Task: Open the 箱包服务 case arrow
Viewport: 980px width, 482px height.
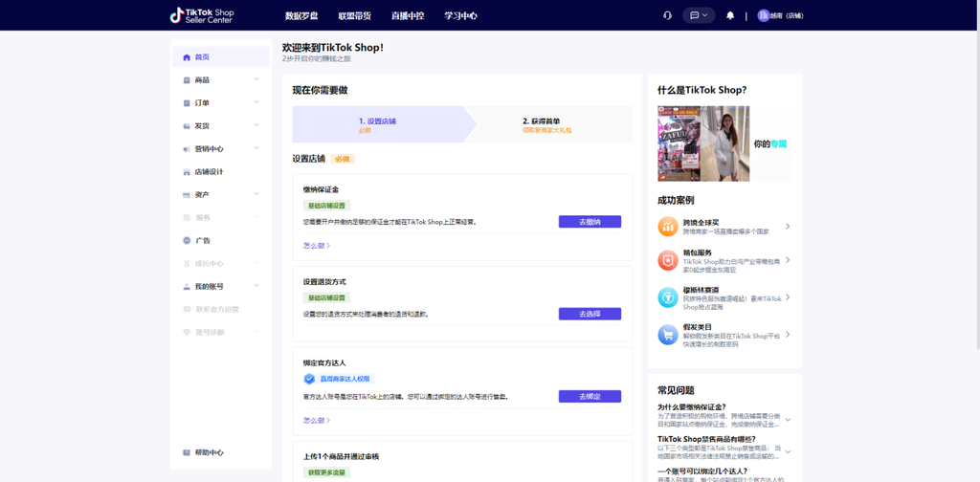Action: tap(788, 260)
